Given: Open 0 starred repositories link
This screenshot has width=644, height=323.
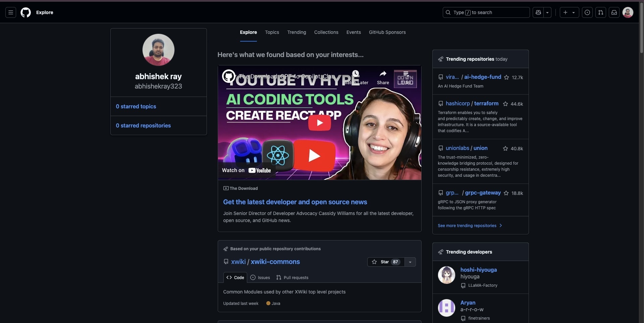Looking at the screenshot, I should (x=143, y=125).
